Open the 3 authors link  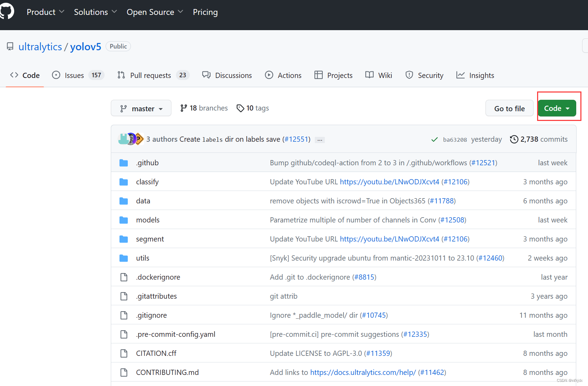coord(162,139)
